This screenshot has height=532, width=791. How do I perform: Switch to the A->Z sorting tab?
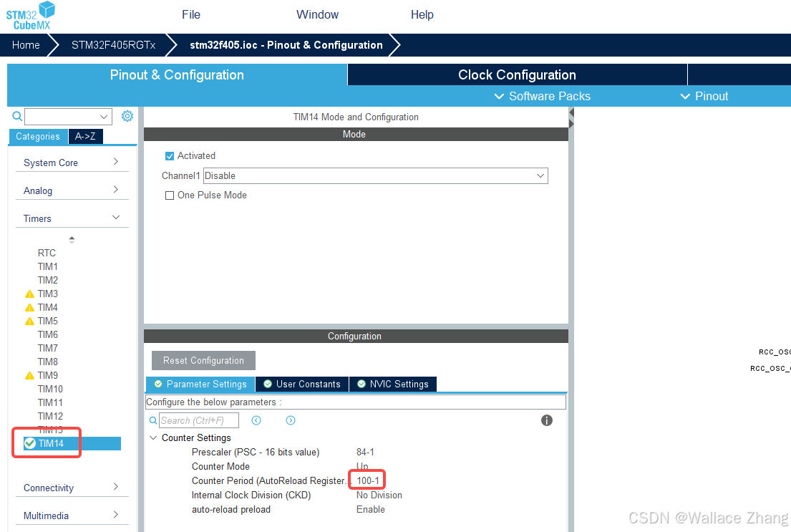[x=85, y=136]
